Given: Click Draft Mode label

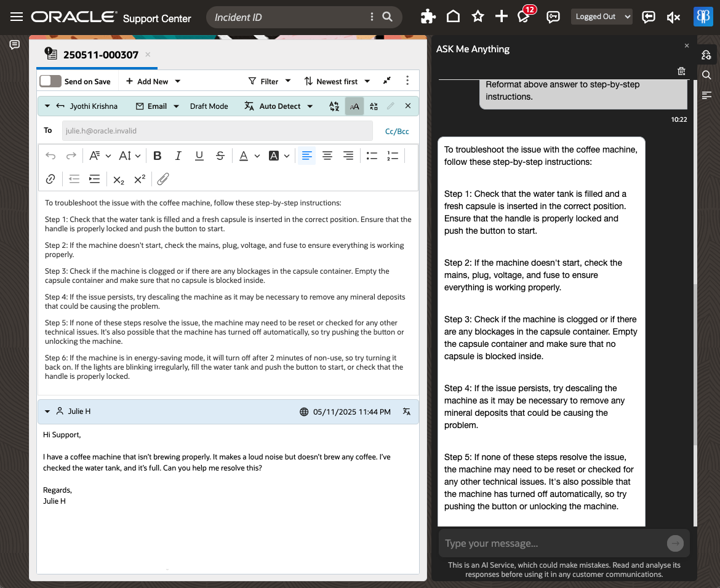Looking at the screenshot, I should (209, 106).
